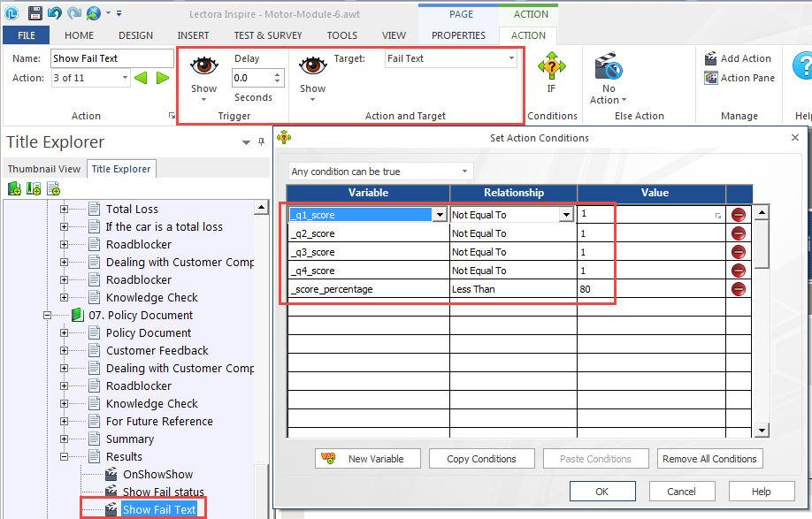Open the FILE menu tab
Screen dimensions: 812x519
27,35
